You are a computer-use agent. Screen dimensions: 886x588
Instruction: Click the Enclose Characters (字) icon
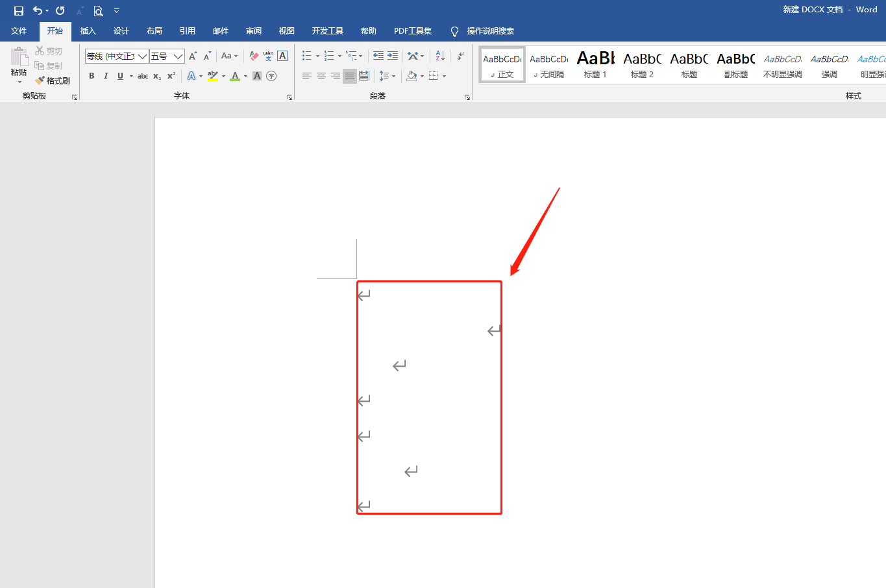pyautogui.click(x=271, y=76)
